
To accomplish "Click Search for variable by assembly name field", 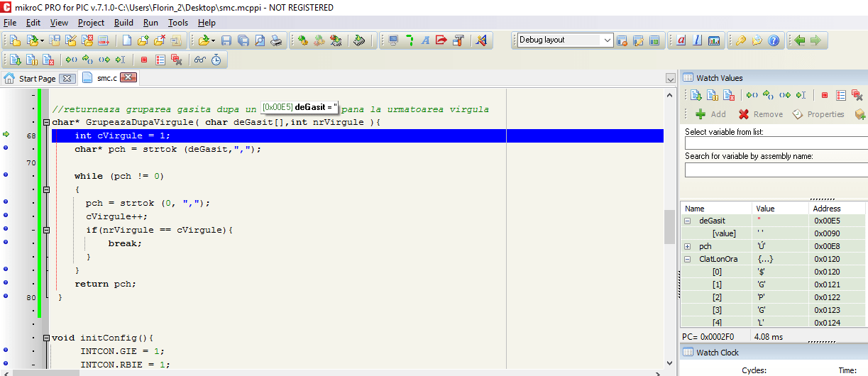I will pyautogui.click(x=776, y=170).
